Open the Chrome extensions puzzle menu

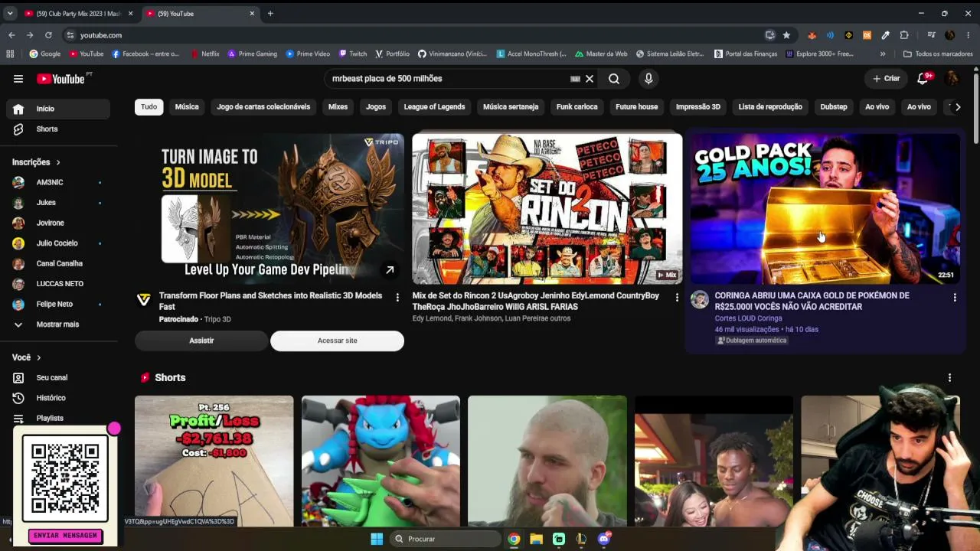[904, 35]
